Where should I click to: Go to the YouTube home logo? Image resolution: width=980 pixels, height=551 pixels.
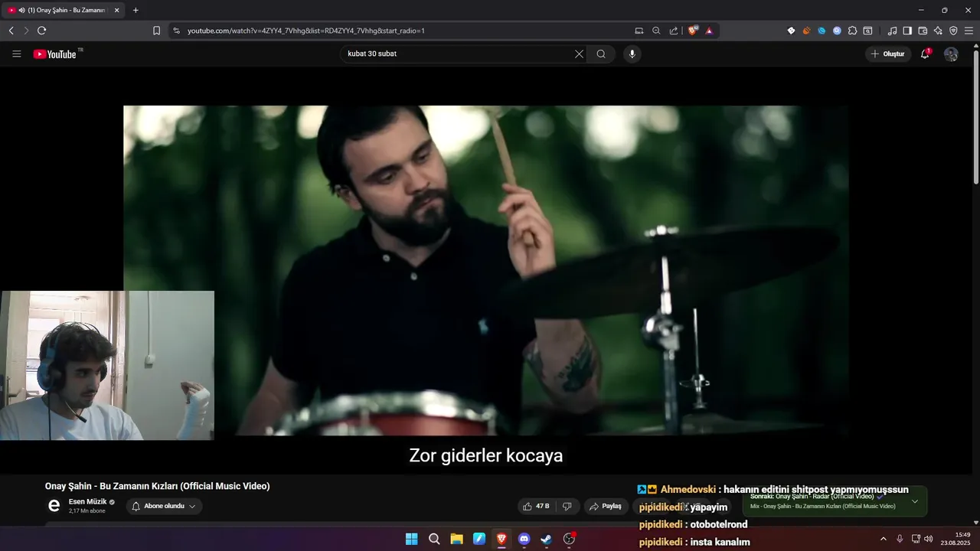pyautogui.click(x=55, y=54)
